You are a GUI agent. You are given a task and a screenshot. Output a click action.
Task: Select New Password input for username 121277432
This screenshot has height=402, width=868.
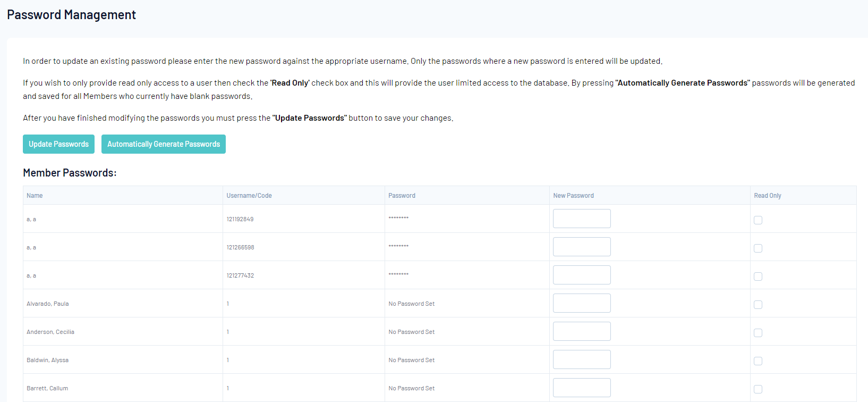point(582,275)
